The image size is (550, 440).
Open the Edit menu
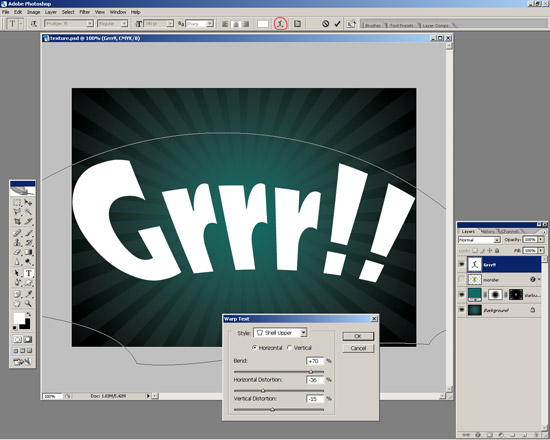pyautogui.click(x=18, y=12)
